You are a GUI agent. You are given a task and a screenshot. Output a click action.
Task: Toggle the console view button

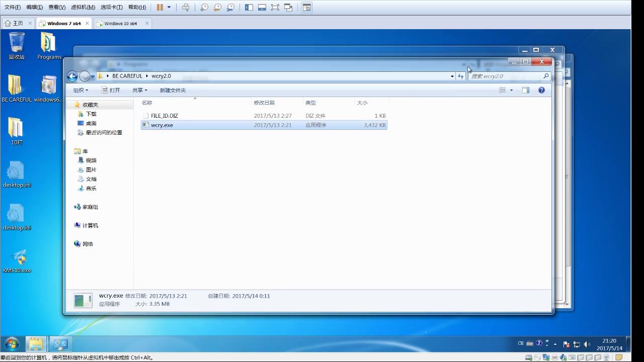[x=307, y=8]
